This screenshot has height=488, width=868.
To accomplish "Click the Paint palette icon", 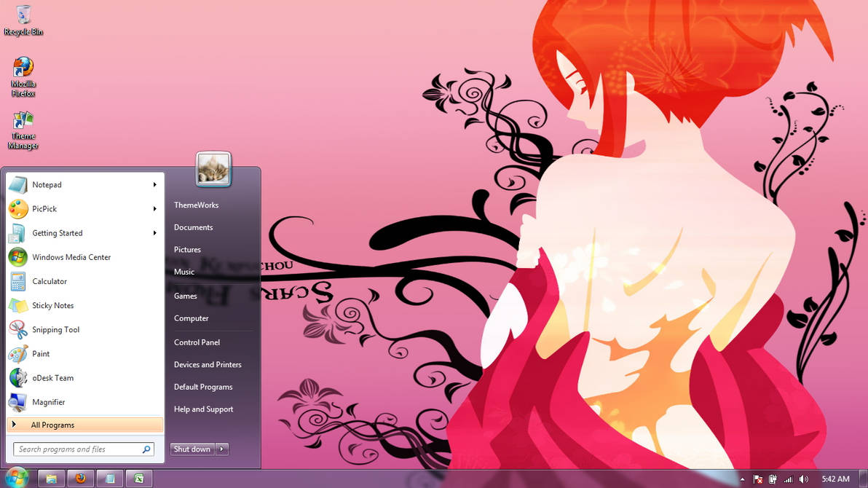I will tap(17, 353).
